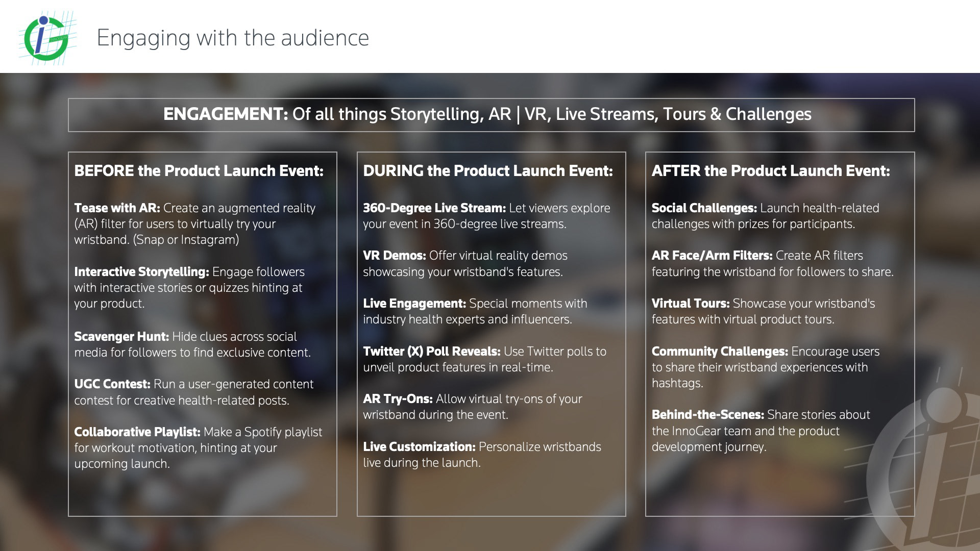This screenshot has width=980, height=551.
Task: Click 'upcoming launch.' in Collaborative Playlist item
Action: pos(122,464)
